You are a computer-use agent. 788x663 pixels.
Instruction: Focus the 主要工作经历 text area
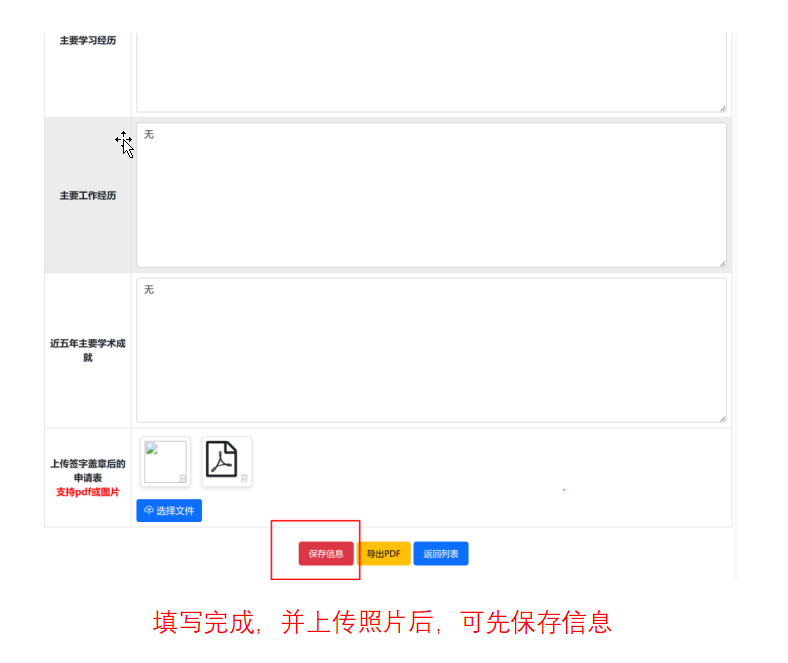[x=431, y=195]
